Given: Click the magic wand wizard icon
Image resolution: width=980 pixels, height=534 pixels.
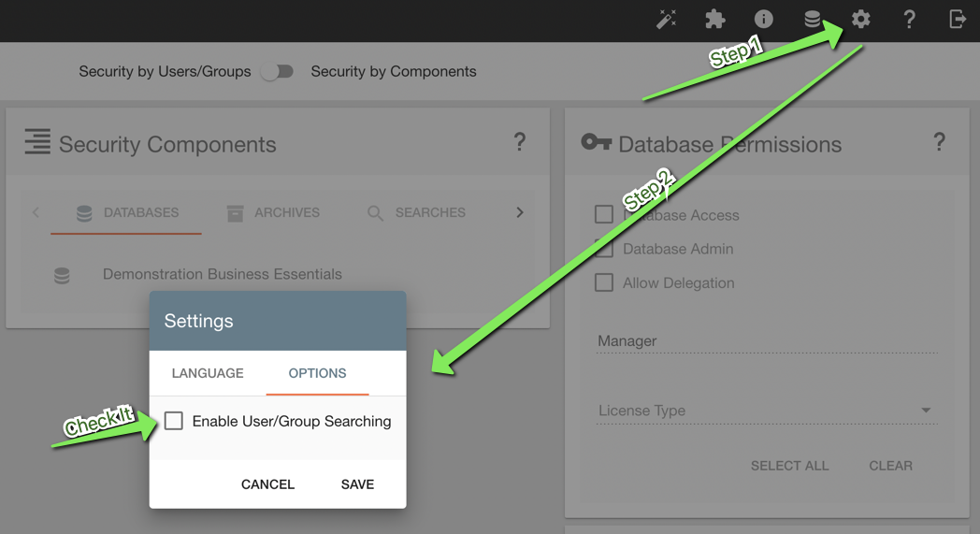Looking at the screenshot, I should point(667,20).
